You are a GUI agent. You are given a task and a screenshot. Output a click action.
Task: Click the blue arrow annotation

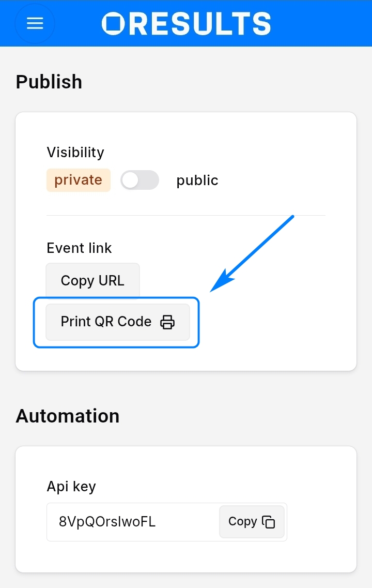(253, 253)
